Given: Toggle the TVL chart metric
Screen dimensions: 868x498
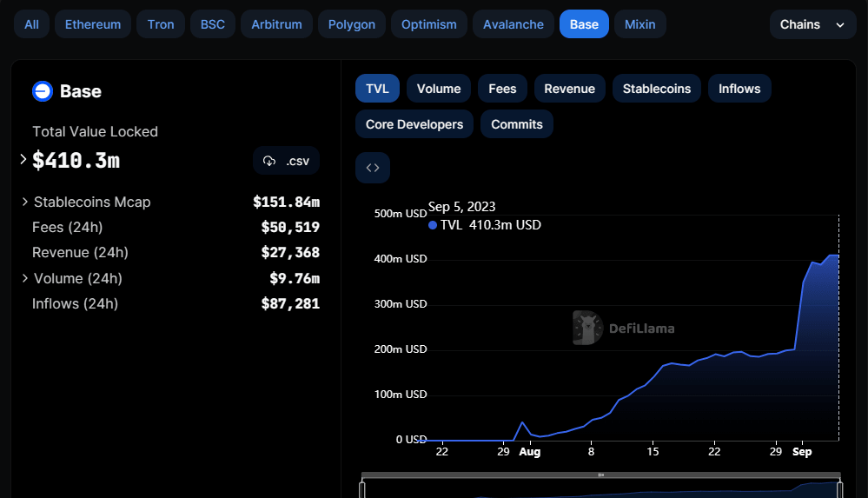Looking at the screenshot, I should coord(377,89).
